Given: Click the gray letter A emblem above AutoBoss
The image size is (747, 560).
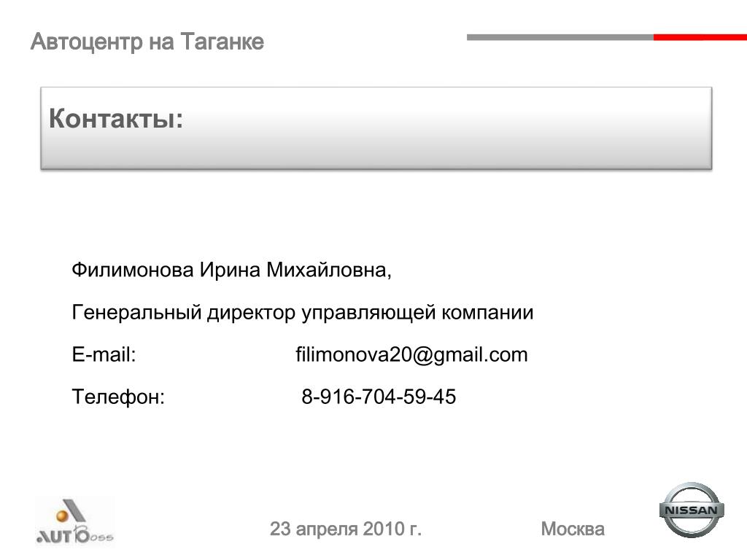Looking at the screenshot, I should (x=74, y=511).
